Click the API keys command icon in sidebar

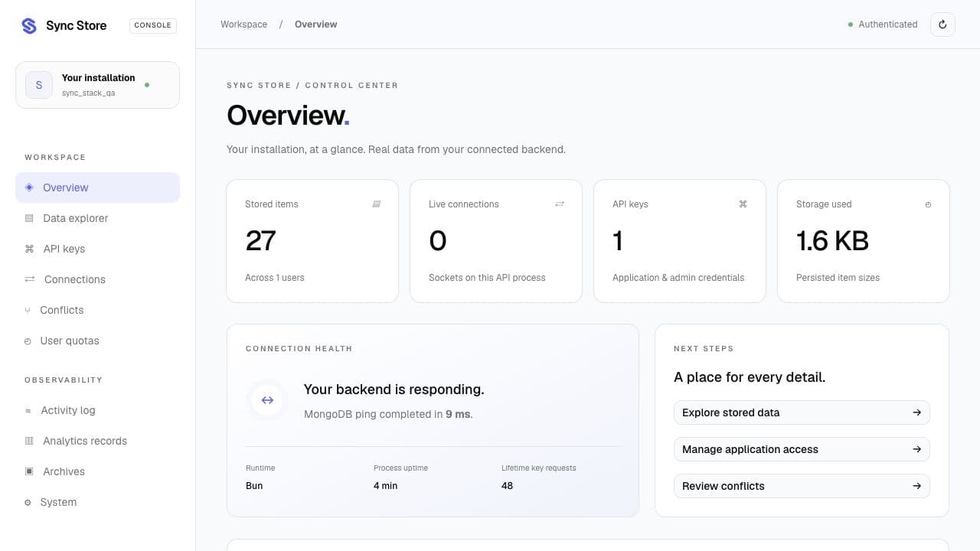(29, 249)
